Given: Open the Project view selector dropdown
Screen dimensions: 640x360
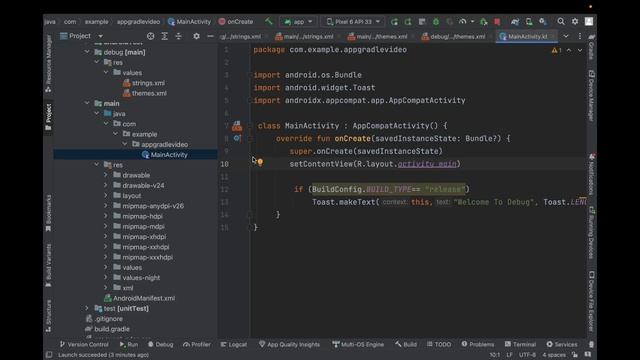Looking at the screenshot, I should click(81, 36).
